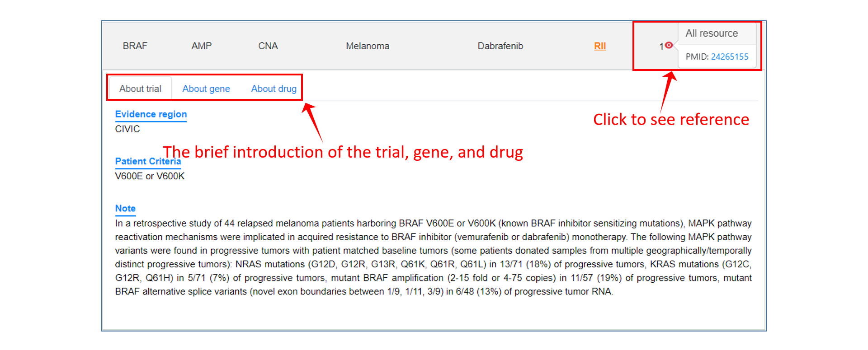Image resolution: width=868 pixels, height=350 pixels.
Task: Click the Evidence region heading
Action: pyautogui.click(x=151, y=114)
